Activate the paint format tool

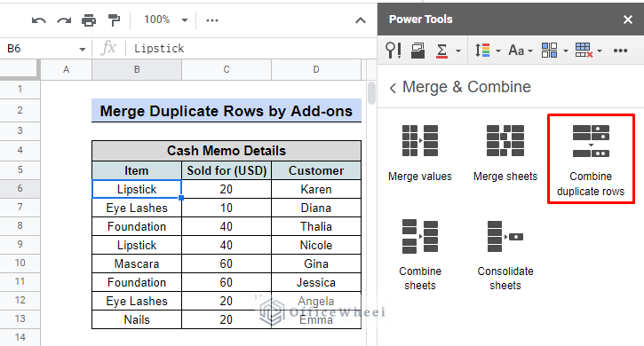coord(114,20)
